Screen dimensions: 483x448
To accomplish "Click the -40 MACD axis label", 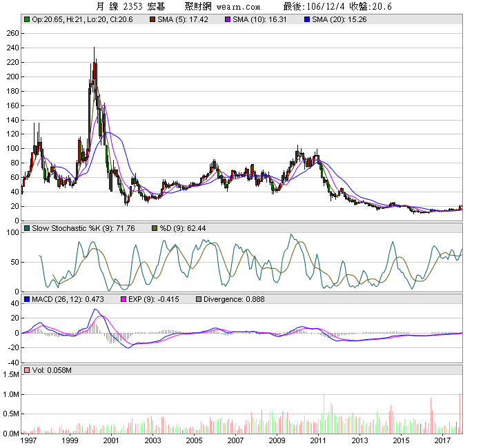I will tap(14, 363).
